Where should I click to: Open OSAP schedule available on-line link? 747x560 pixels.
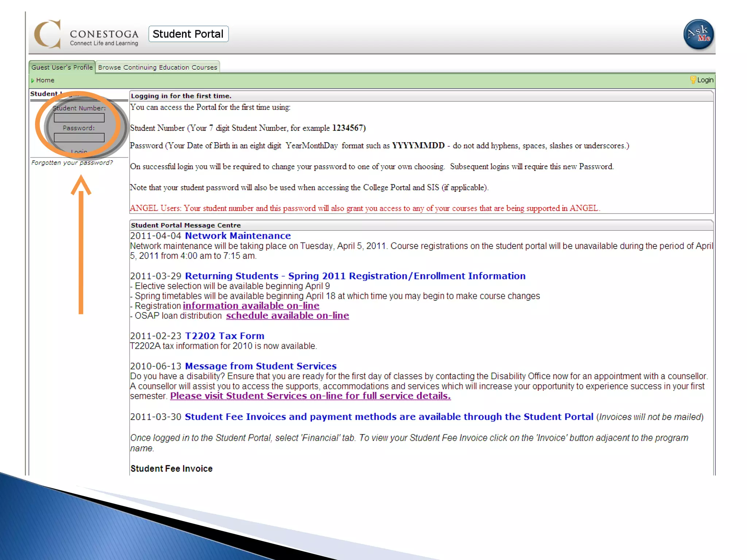pyautogui.click(x=287, y=315)
